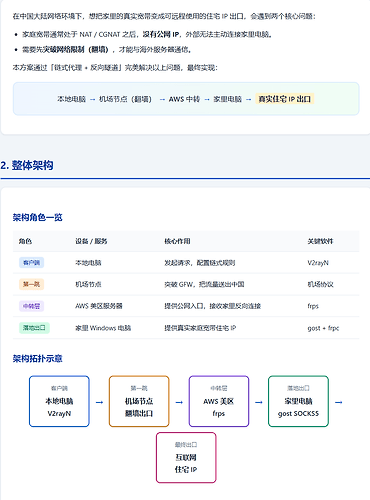Image resolution: width=370 pixels, height=500 pixels.
Task: Click the '架构角色一览' subheading
Action: tap(37, 217)
